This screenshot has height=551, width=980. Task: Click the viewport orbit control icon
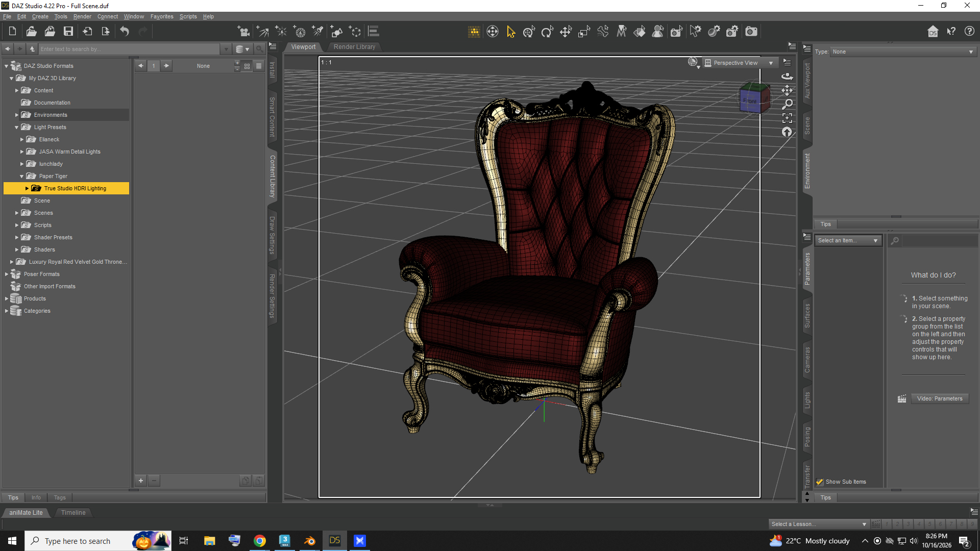(787, 76)
